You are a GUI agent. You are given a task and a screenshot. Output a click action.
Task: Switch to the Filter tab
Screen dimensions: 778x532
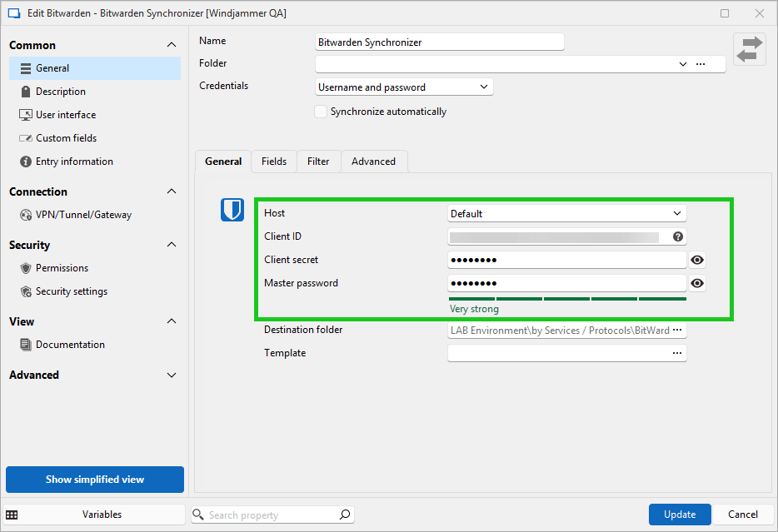pyautogui.click(x=318, y=162)
